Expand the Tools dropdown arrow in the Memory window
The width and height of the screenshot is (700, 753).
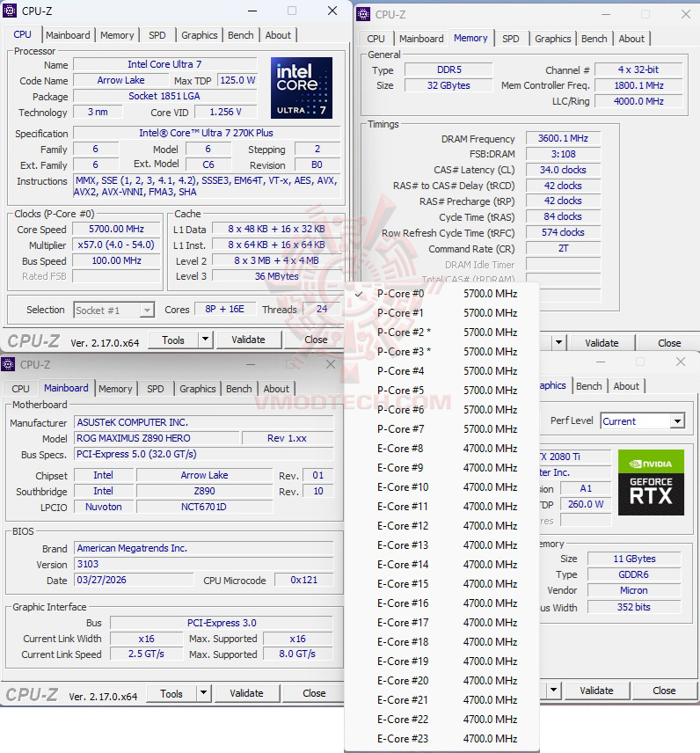[558, 342]
